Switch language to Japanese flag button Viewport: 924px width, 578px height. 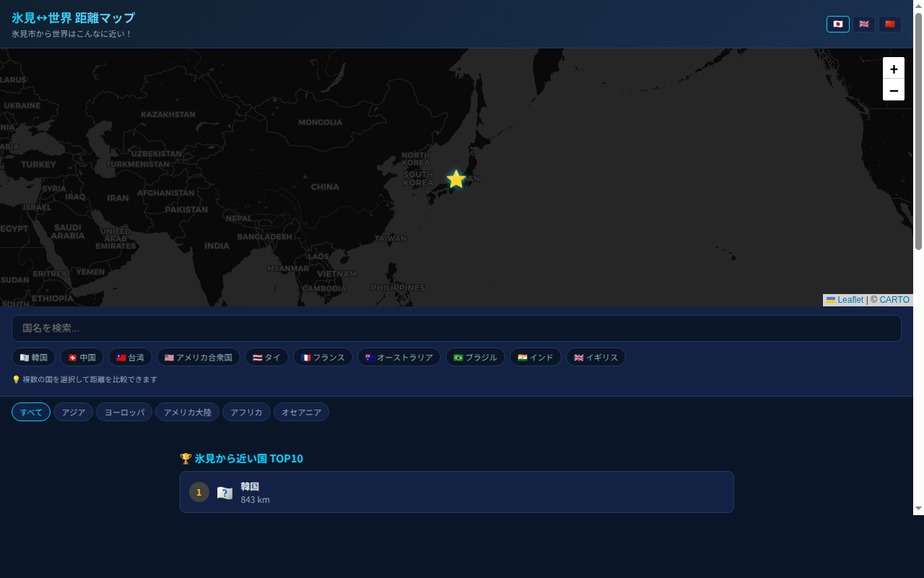click(837, 24)
